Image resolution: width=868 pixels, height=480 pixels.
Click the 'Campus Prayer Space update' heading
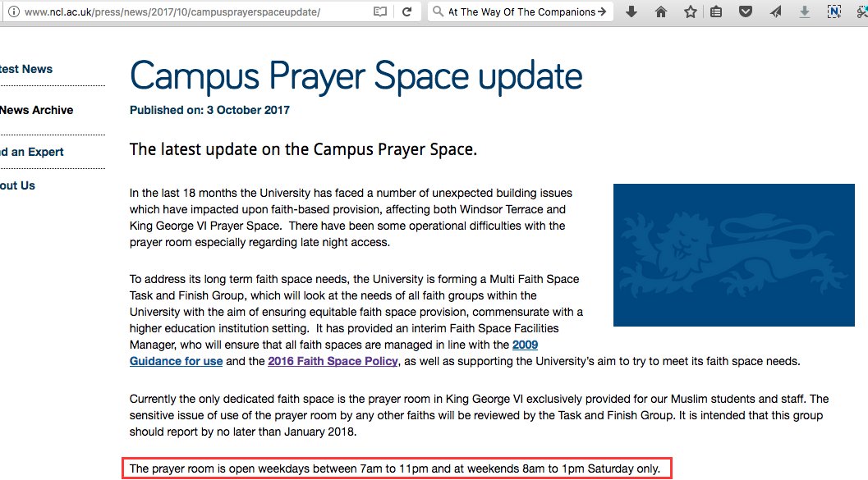pos(356,76)
